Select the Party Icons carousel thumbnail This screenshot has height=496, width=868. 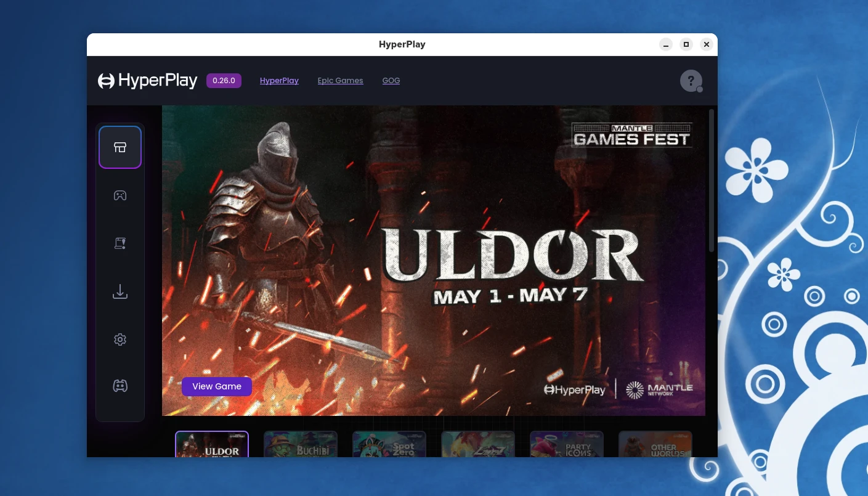567,445
